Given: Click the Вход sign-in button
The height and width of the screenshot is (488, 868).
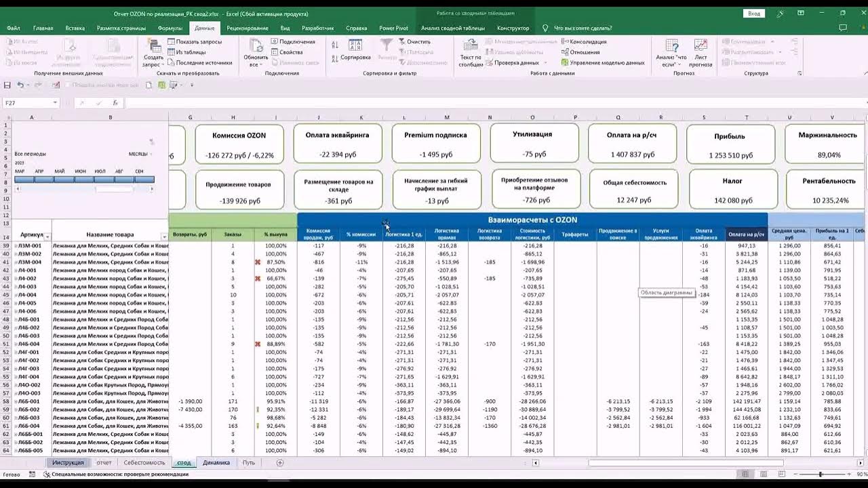Looking at the screenshot, I should coord(753,13).
